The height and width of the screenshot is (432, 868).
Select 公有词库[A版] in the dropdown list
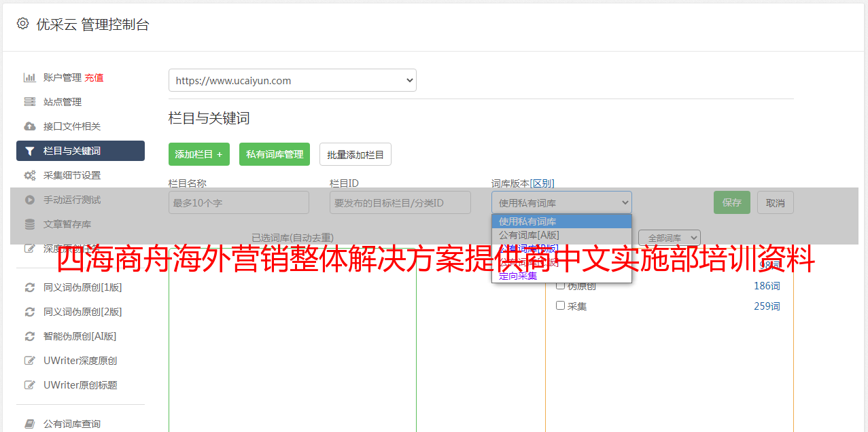(x=561, y=235)
